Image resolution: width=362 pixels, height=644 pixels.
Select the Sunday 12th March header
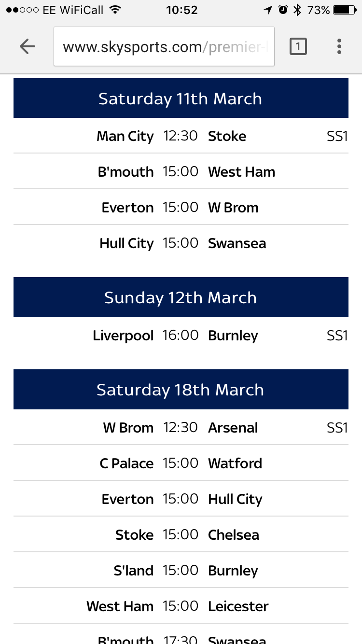(181, 297)
